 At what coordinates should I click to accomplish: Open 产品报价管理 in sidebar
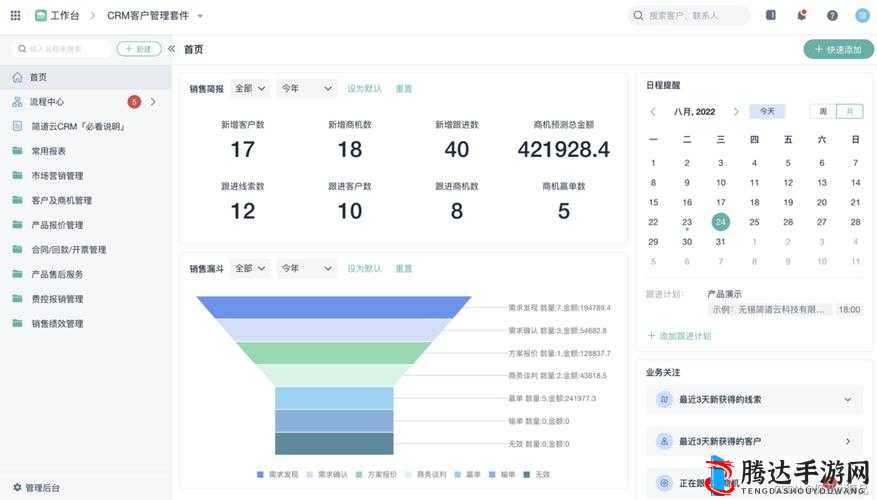[86, 225]
